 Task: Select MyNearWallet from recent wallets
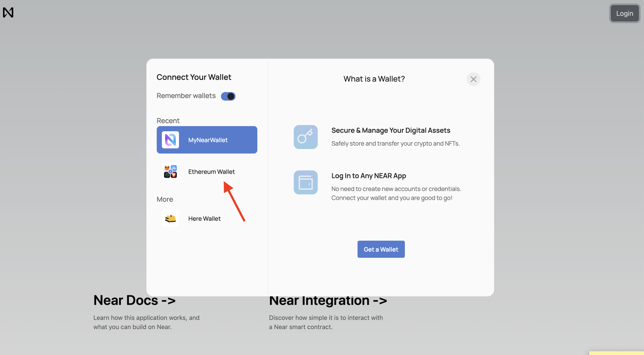(207, 140)
